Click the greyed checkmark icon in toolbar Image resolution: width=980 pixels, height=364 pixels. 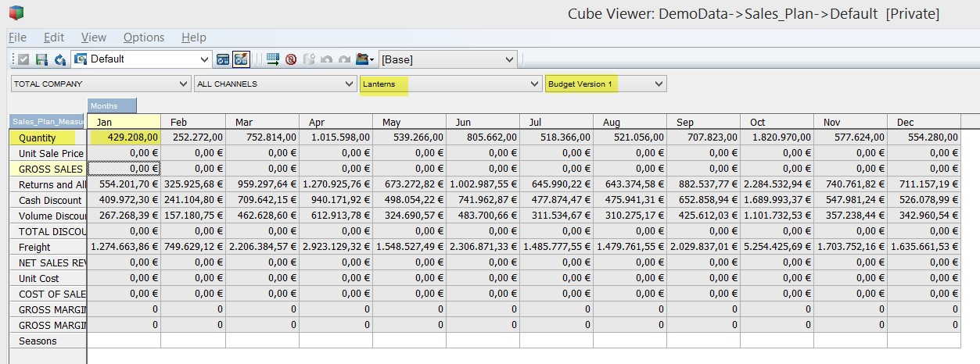pyautogui.click(x=23, y=59)
